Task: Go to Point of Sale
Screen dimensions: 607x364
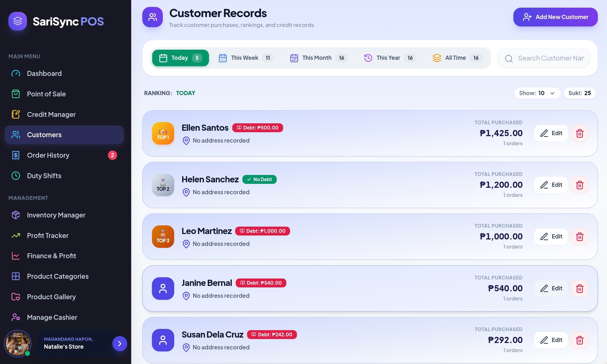Action: (x=64, y=94)
